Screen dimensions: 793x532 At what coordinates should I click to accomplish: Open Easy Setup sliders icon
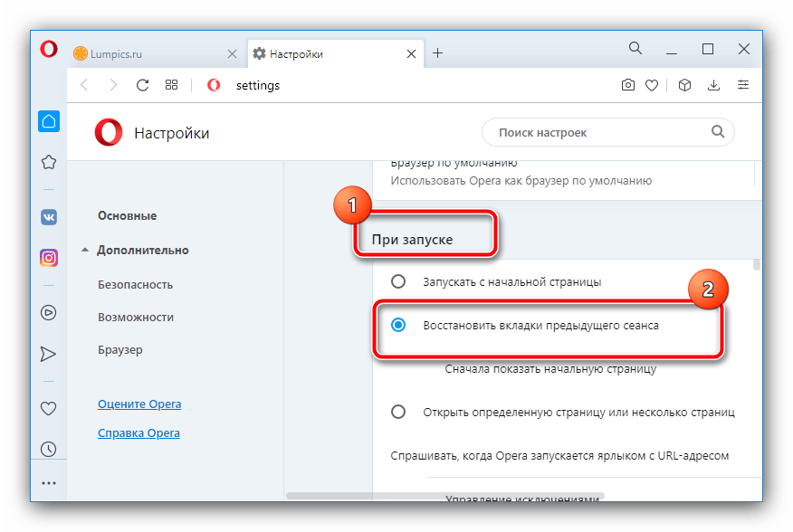tap(743, 85)
